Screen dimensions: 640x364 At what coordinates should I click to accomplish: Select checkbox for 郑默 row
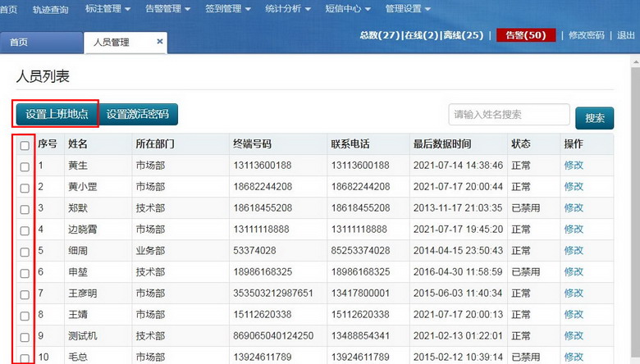click(25, 210)
